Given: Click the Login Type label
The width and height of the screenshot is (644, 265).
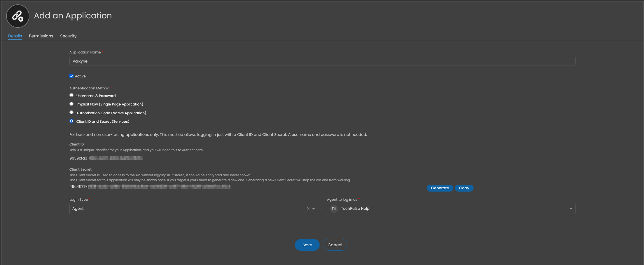Looking at the screenshot, I should pos(79,200).
